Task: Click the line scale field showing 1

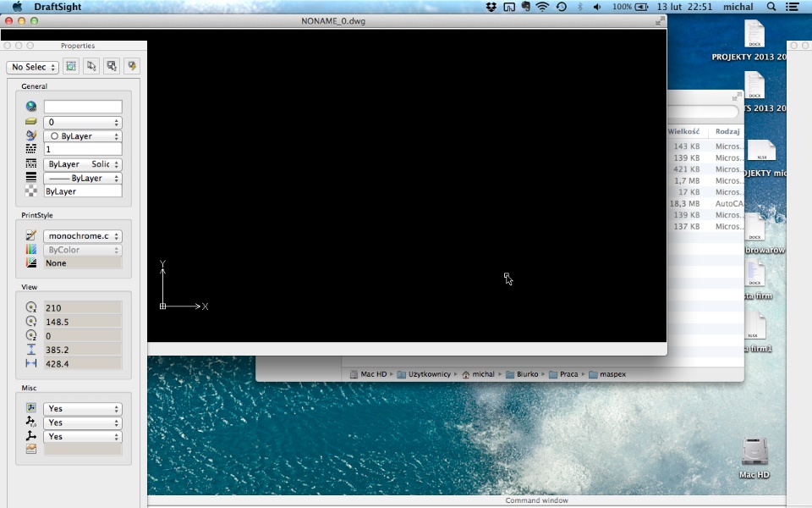Action: (x=83, y=149)
